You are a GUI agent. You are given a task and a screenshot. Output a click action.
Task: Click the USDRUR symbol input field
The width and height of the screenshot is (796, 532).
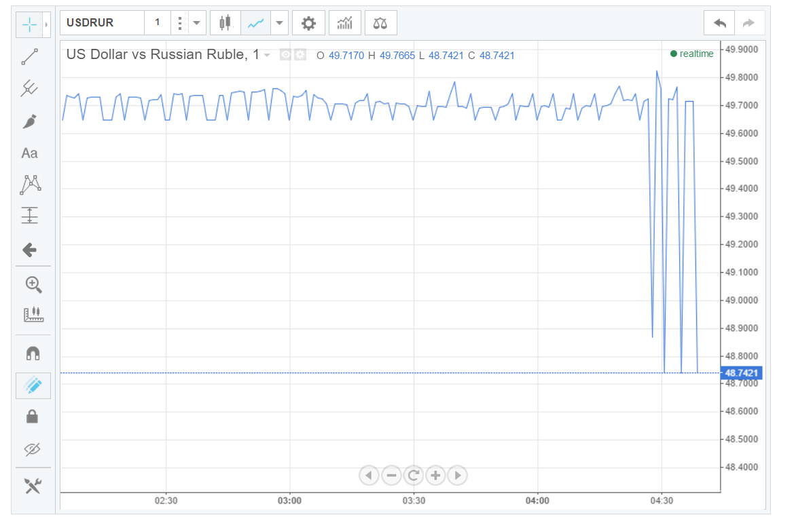102,23
